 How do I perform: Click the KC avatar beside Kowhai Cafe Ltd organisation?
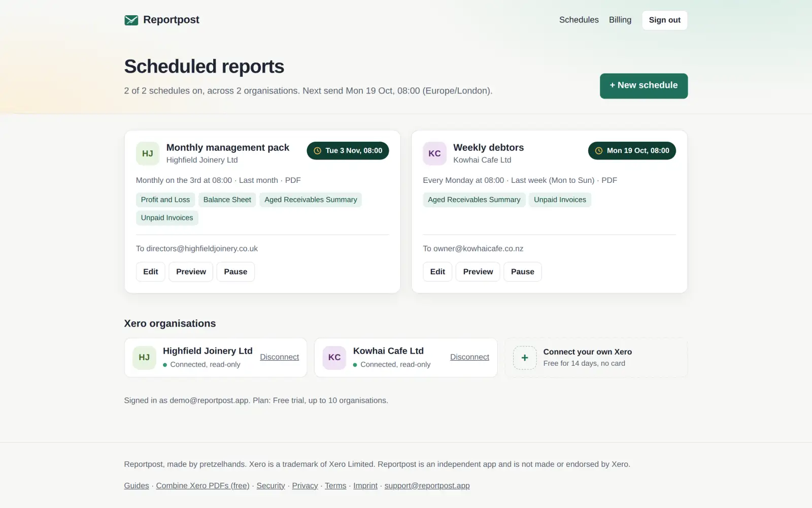click(334, 358)
